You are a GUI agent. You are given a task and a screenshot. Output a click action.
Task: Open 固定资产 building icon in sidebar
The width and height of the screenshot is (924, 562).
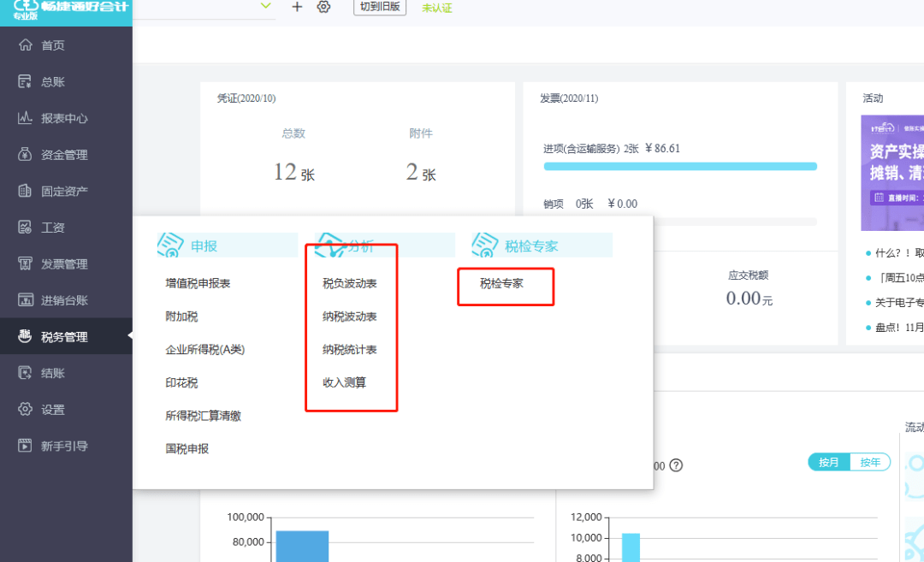pos(25,191)
